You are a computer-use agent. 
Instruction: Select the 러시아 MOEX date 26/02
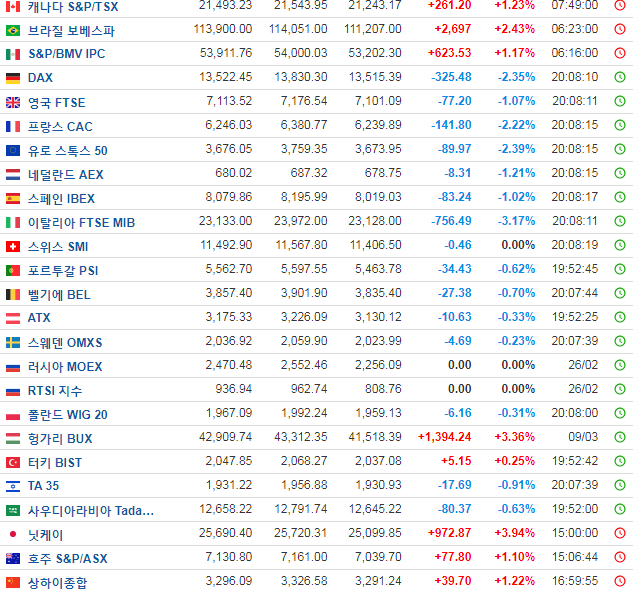coord(583,365)
